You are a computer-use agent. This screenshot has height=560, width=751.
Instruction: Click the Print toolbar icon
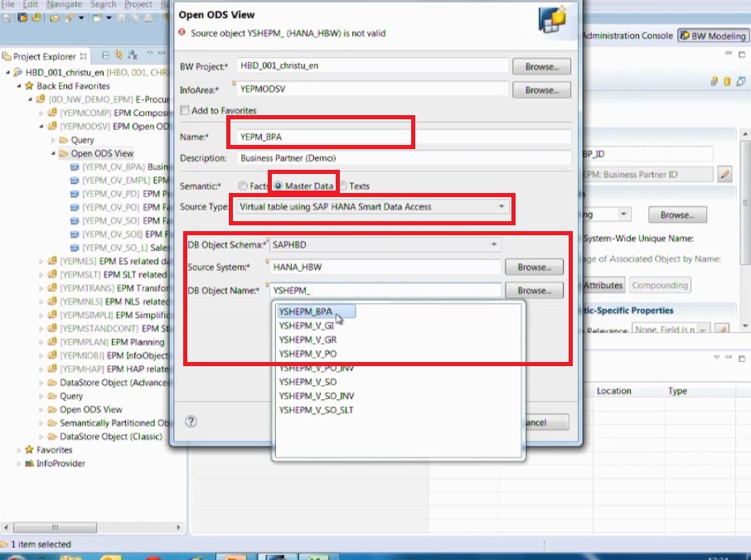tap(149, 18)
